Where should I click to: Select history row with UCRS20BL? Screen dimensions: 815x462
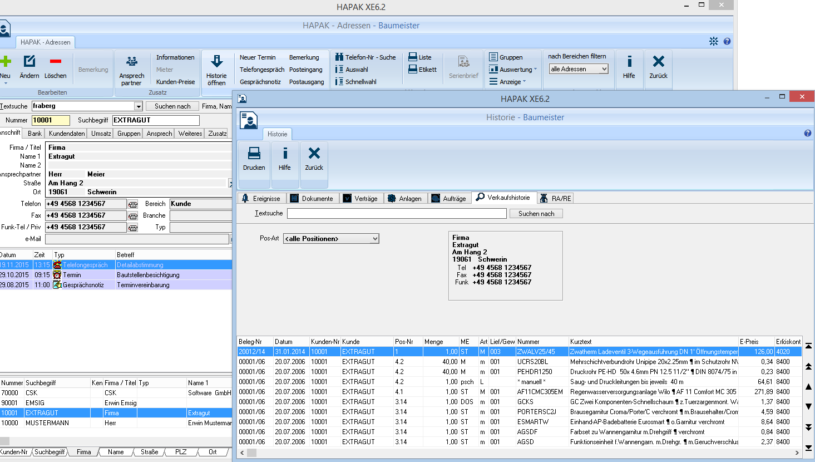click(x=519, y=362)
